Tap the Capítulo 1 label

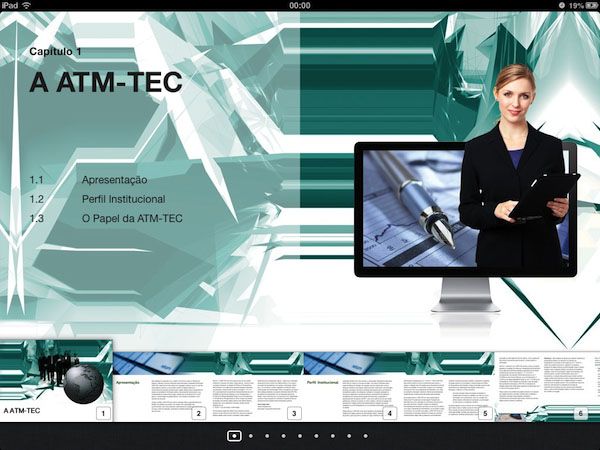coord(56,51)
